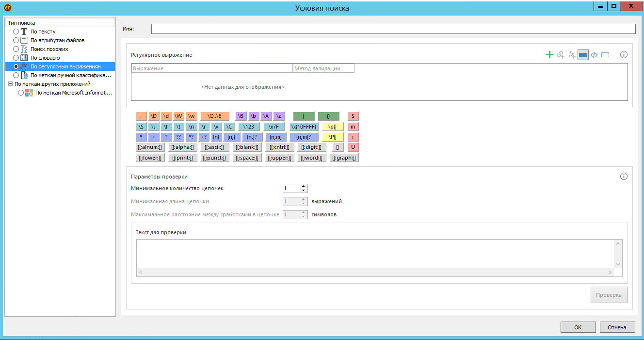
Task: Click the text search type icon
Action: pos(24,32)
